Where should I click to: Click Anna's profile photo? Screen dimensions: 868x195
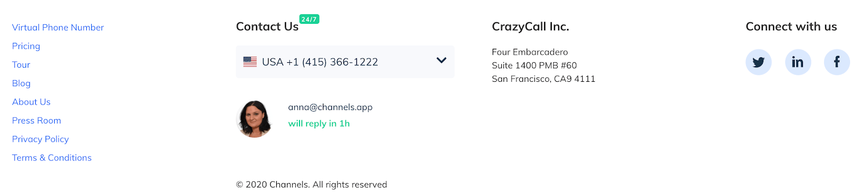[254, 119]
